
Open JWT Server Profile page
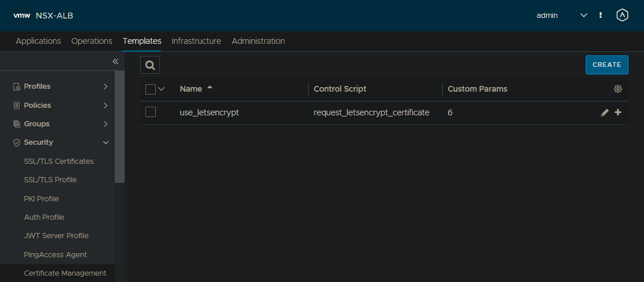click(x=57, y=236)
